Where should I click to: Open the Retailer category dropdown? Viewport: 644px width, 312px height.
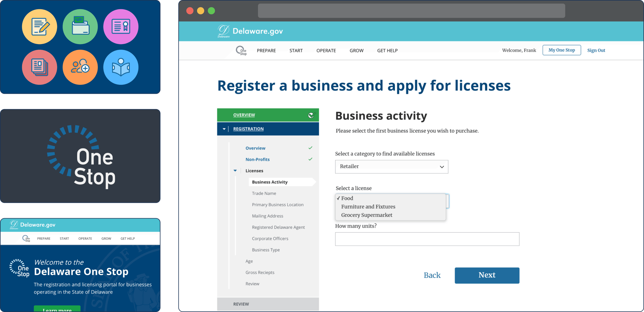tap(392, 167)
